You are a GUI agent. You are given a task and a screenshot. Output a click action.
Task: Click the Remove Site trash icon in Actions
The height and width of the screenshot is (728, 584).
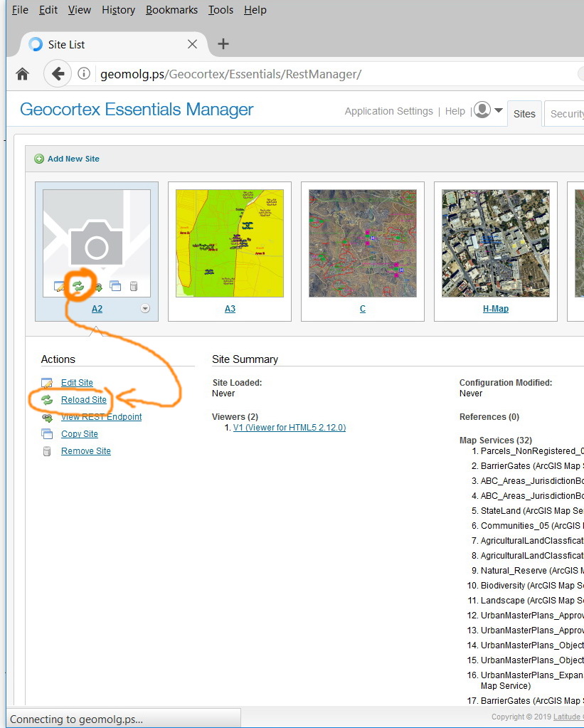click(47, 451)
